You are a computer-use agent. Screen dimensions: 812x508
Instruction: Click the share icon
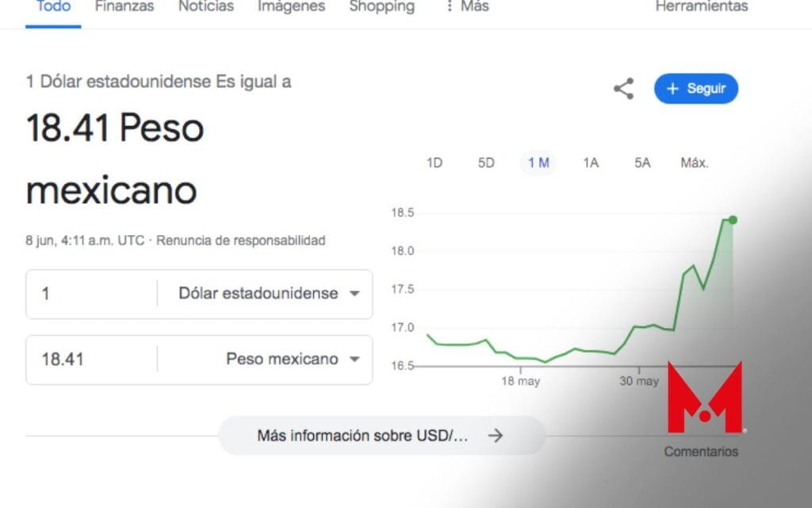pos(623,89)
